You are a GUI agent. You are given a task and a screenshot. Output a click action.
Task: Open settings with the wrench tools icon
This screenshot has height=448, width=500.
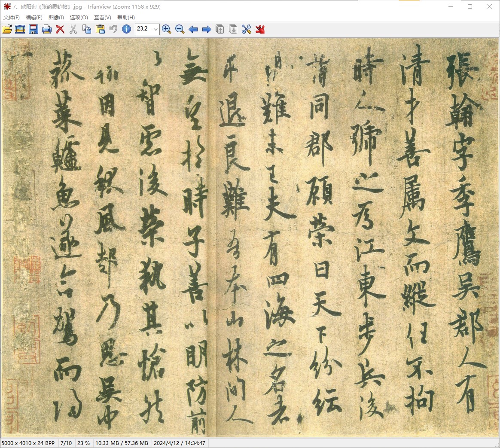(x=247, y=29)
